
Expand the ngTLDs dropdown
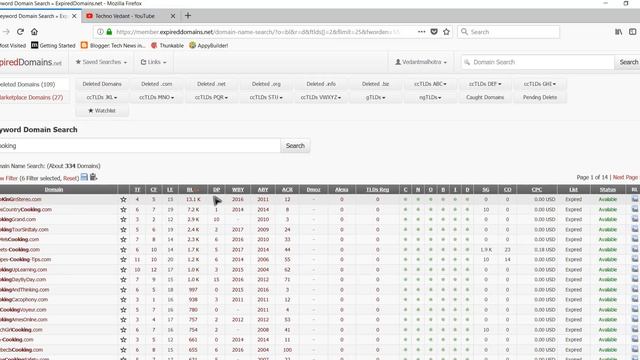[x=430, y=98]
